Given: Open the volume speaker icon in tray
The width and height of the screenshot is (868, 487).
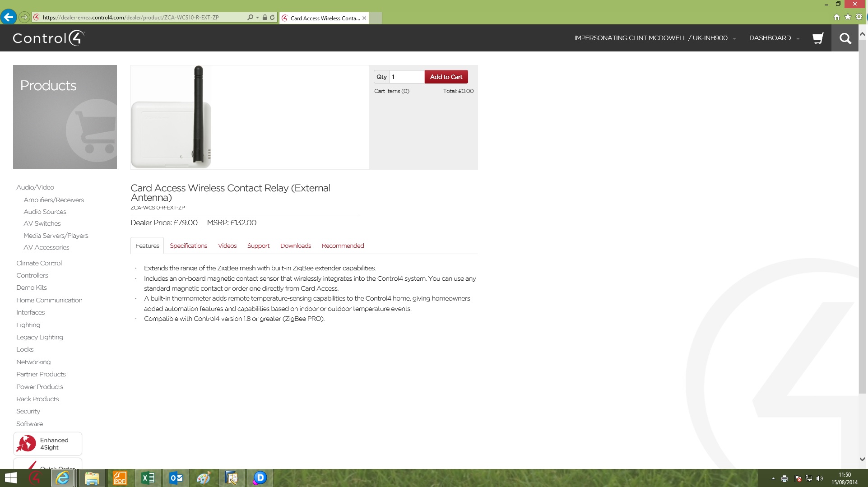Looking at the screenshot, I should [x=820, y=478].
